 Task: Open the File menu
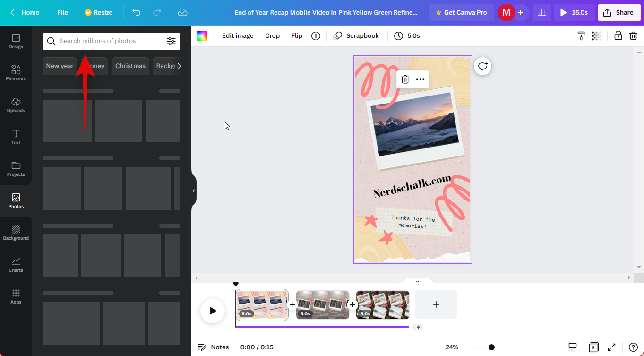pyautogui.click(x=62, y=12)
